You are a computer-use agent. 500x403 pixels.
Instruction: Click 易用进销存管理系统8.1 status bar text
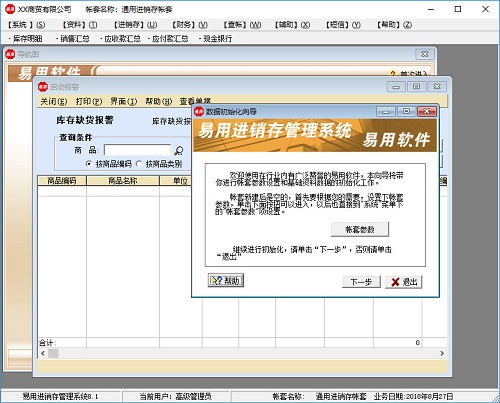click(60, 396)
